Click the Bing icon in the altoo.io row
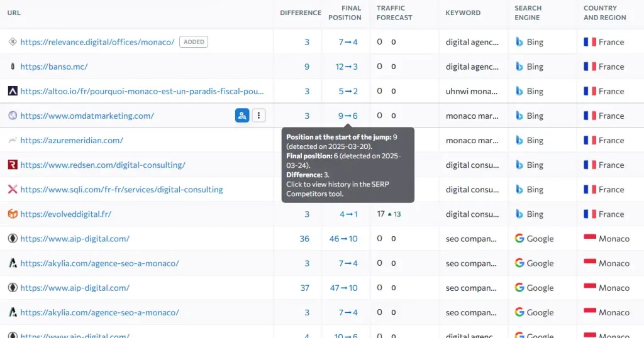Image resolution: width=644 pixels, height=338 pixels. [519, 91]
